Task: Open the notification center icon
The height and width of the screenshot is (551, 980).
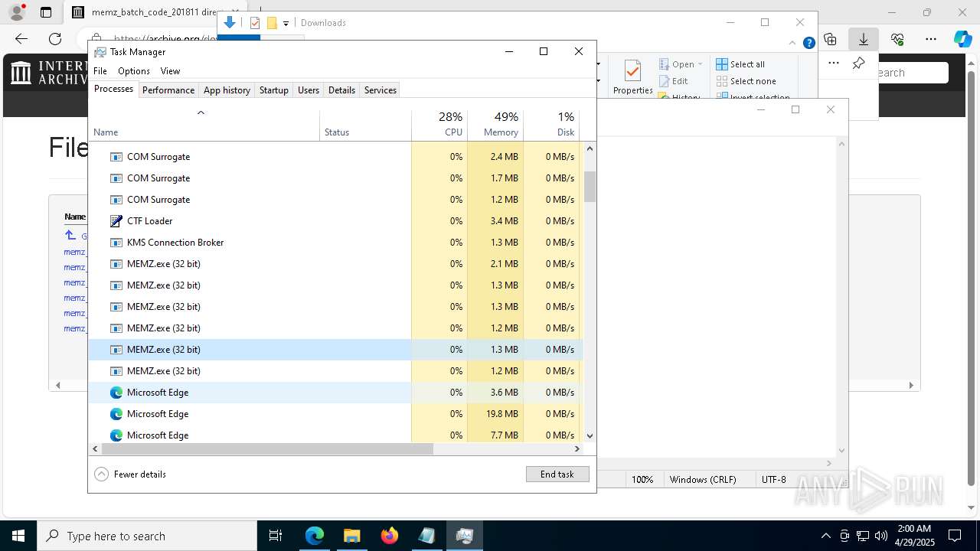Action: click(x=955, y=536)
